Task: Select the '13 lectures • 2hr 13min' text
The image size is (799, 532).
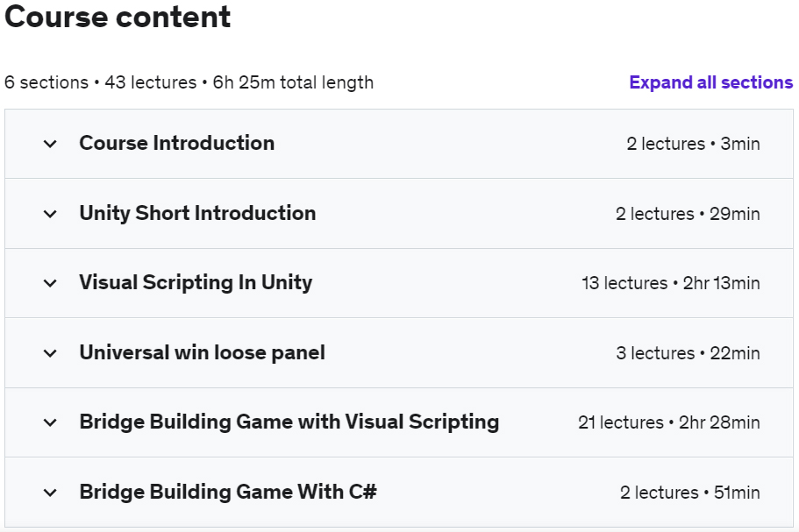Action: 671,283
